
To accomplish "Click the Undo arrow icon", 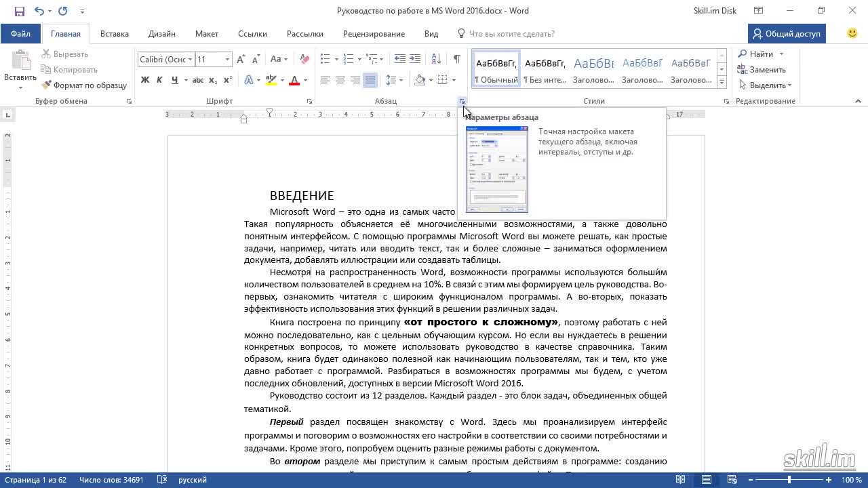I will [39, 11].
